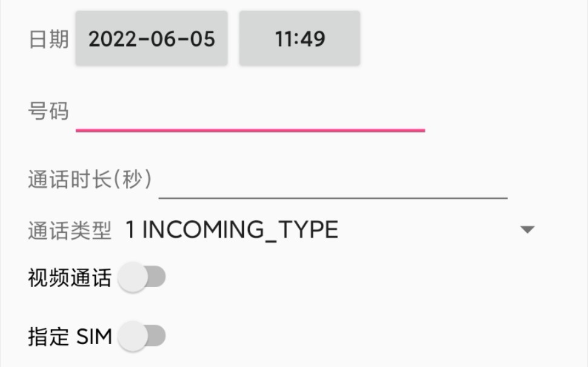The image size is (588, 367).
Task: Click the 日期 label
Action: (x=48, y=39)
